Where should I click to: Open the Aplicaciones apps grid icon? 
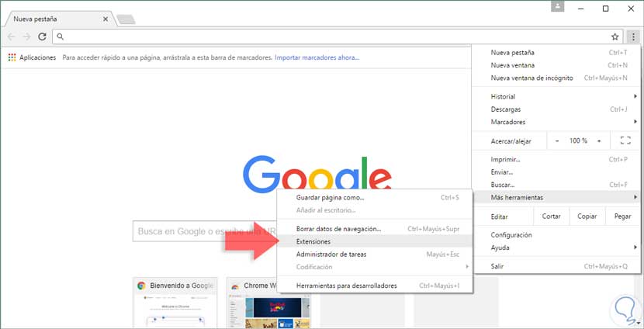12,57
